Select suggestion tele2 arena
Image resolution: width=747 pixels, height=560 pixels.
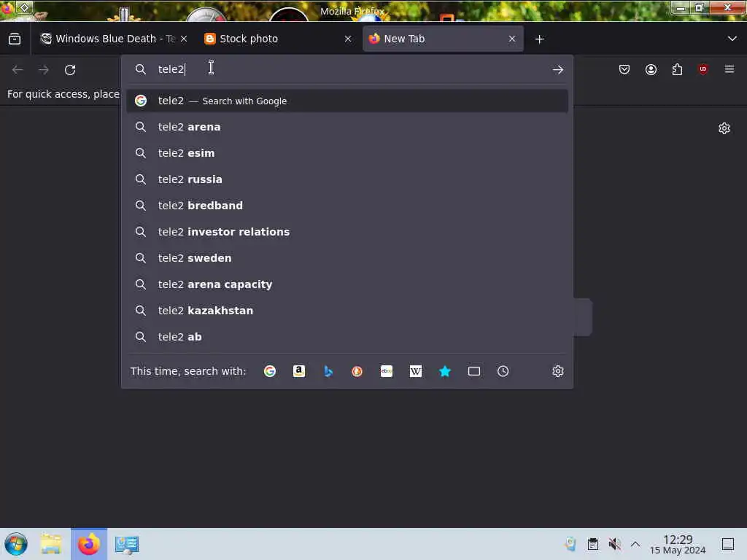(x=347, y=127)
